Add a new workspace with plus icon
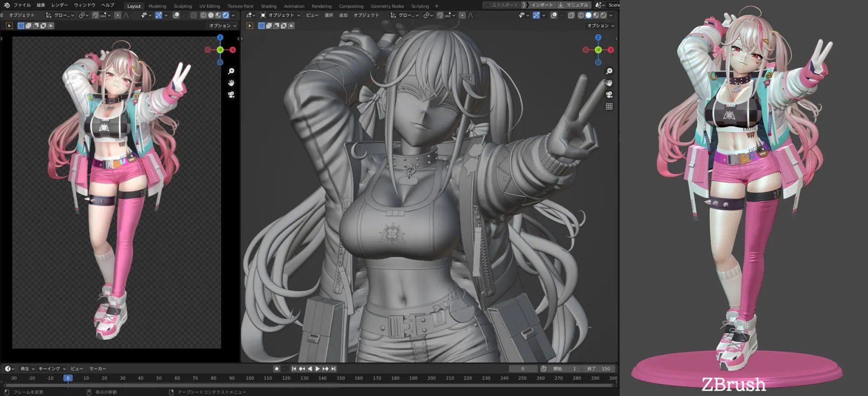Screen dimensions: 868x396 tap(437, 6)
